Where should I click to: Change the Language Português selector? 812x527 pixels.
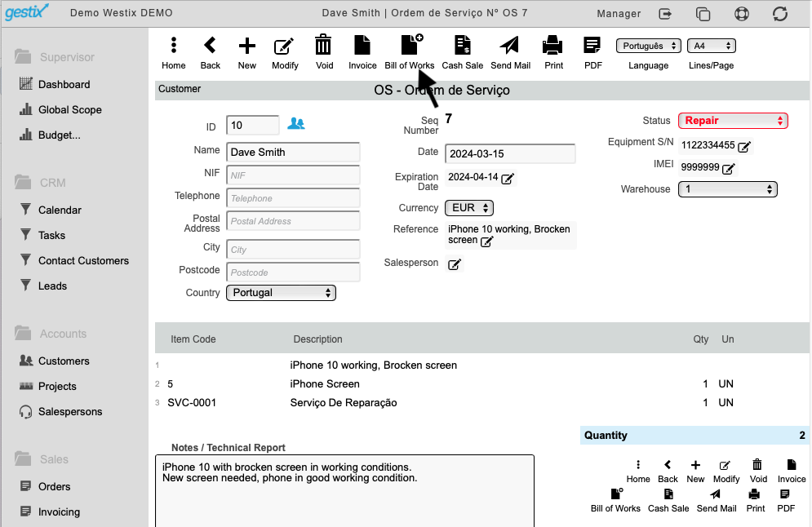648,46
